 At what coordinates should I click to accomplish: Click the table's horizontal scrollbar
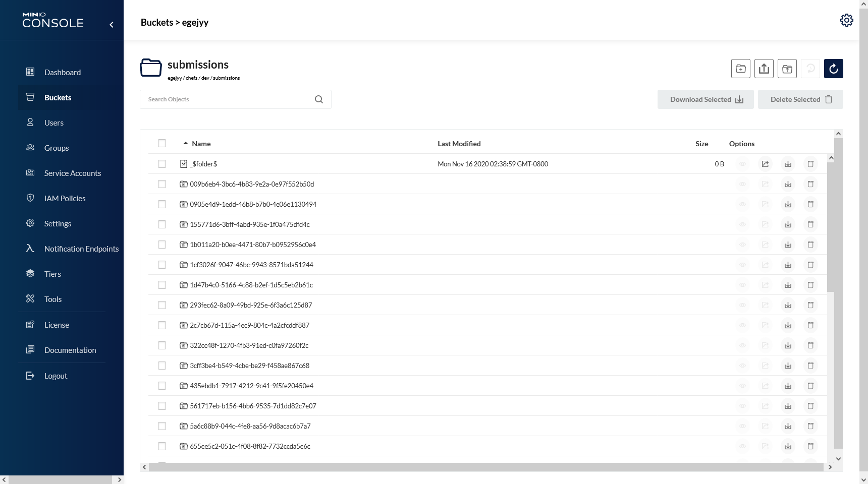pyautogui.click(x=486, y=467)
